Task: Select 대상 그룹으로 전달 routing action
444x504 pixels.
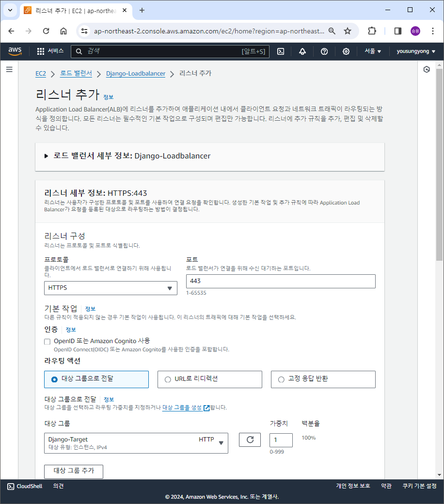Action: click(x=96, y=379)
